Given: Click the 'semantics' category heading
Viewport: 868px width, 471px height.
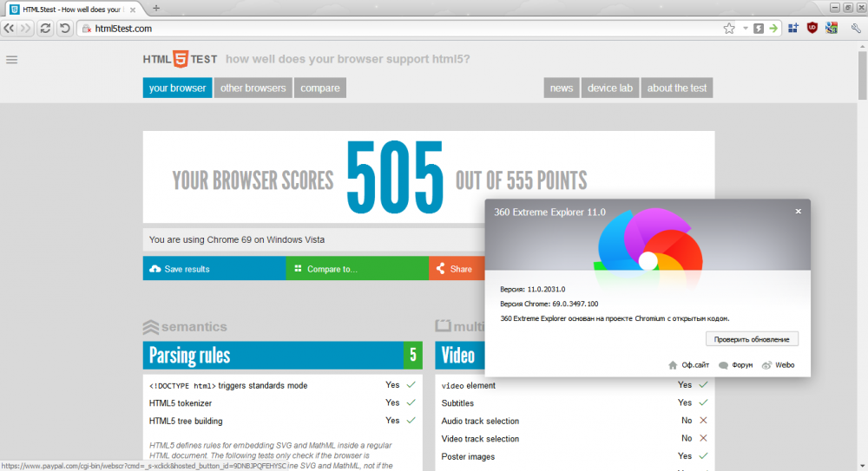Looking at the screenshot, I should point(185,326).
